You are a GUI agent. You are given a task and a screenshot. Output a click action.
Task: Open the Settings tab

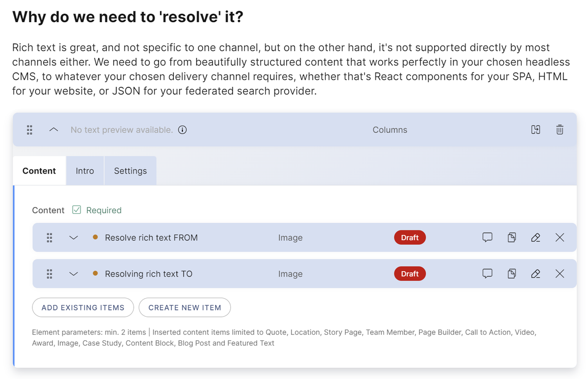pyautogui.click(x=130, y=171)
